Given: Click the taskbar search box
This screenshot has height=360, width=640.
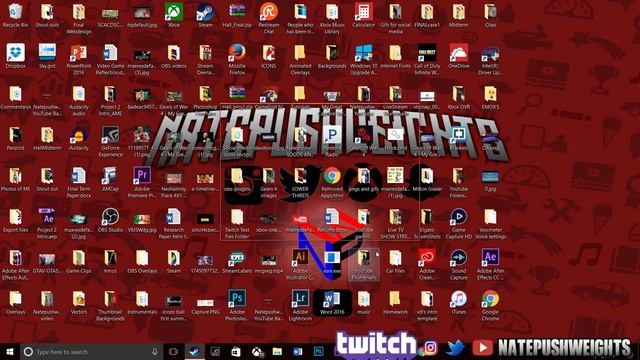Looking at the screenshot, I should 91,351.
